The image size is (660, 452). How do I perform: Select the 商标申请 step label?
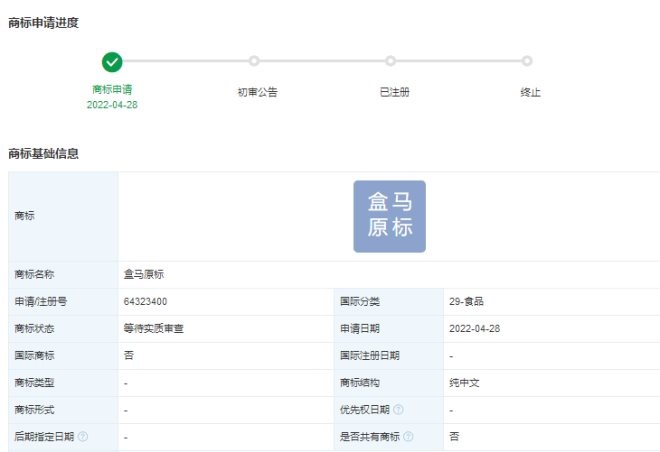(112, 89)
